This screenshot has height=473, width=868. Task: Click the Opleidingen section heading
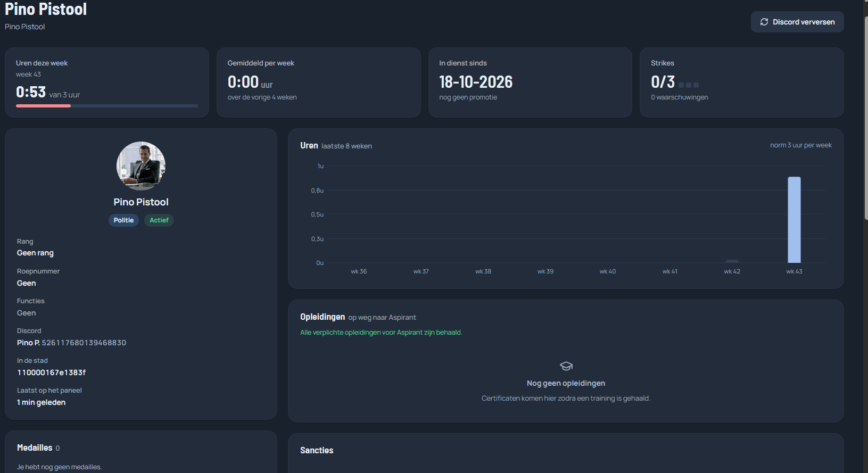pyautogui.click(x=323, y=317)
